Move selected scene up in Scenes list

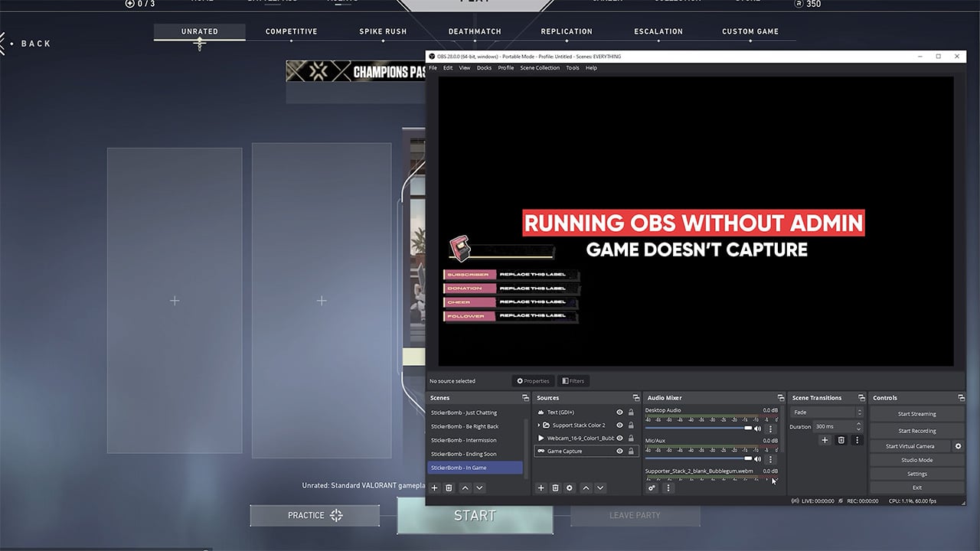(x=465, y=487)
